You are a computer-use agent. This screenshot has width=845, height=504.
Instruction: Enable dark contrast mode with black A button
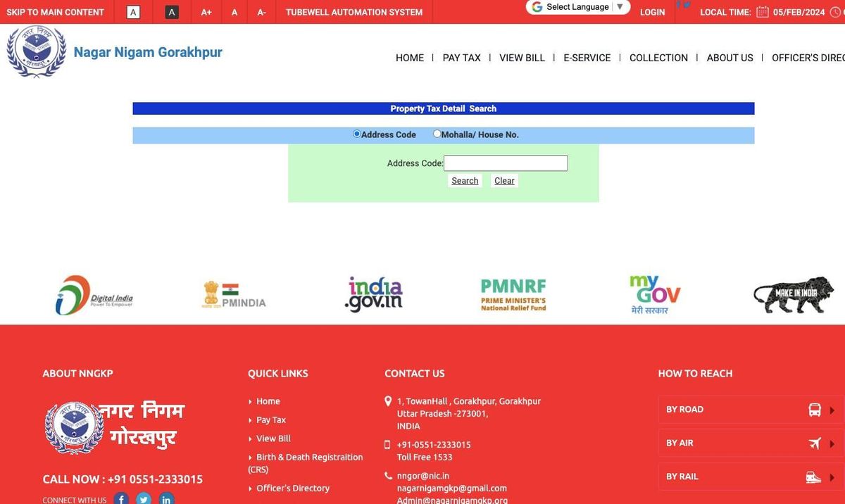pyautogui.click(x=171, y=12)
